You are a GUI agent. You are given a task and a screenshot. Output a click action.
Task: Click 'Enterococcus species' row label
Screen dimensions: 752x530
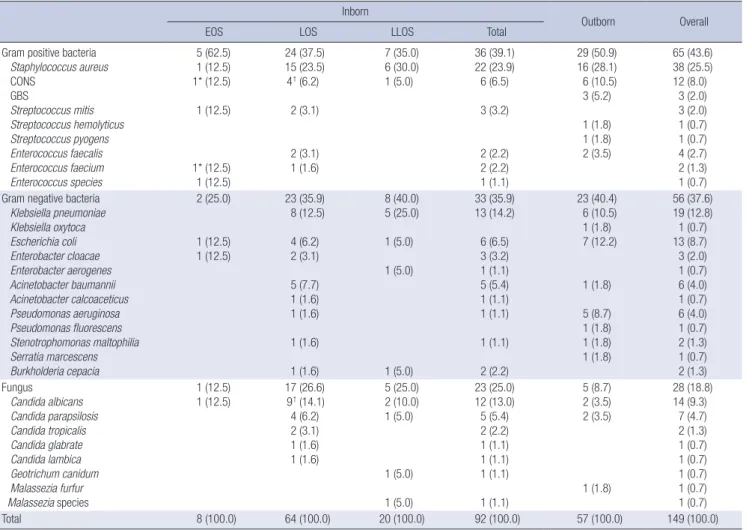57,182
